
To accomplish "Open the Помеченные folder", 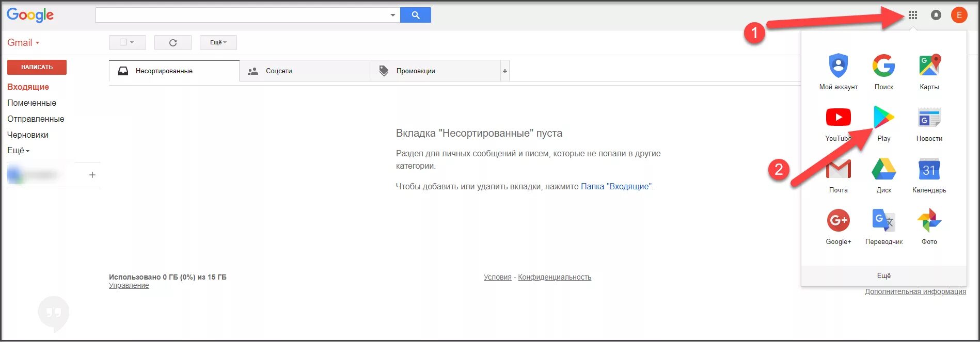I will point(31,103).
